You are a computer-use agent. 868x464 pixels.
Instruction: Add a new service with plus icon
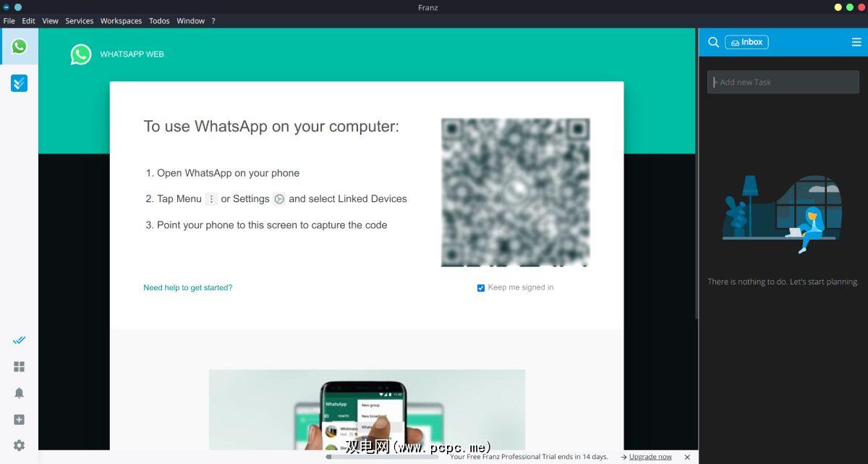[19, 420]
